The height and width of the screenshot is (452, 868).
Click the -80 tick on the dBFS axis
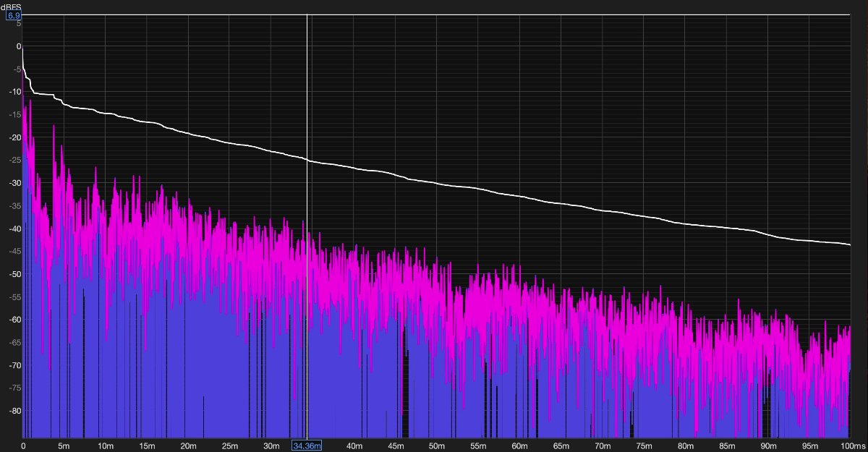click(14, 411)
